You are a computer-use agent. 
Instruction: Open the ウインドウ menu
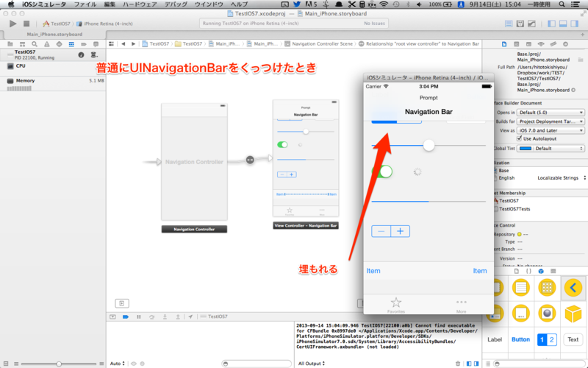point(209,4)
